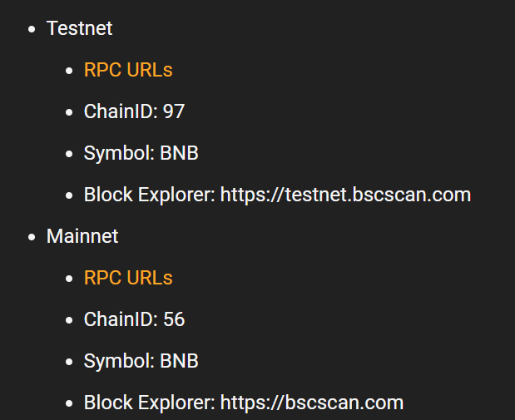
Task: Click the ChainID: 97 text
Action: [134, 111]
